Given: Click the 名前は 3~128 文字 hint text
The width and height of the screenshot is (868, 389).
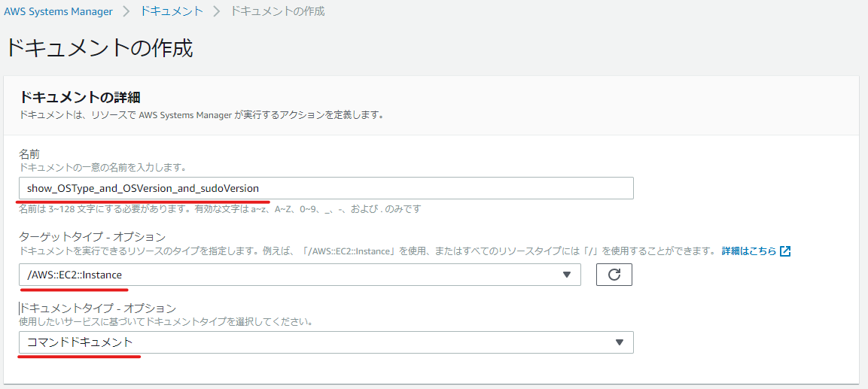Looking at the screenshot, I should [x=221, y=209].
